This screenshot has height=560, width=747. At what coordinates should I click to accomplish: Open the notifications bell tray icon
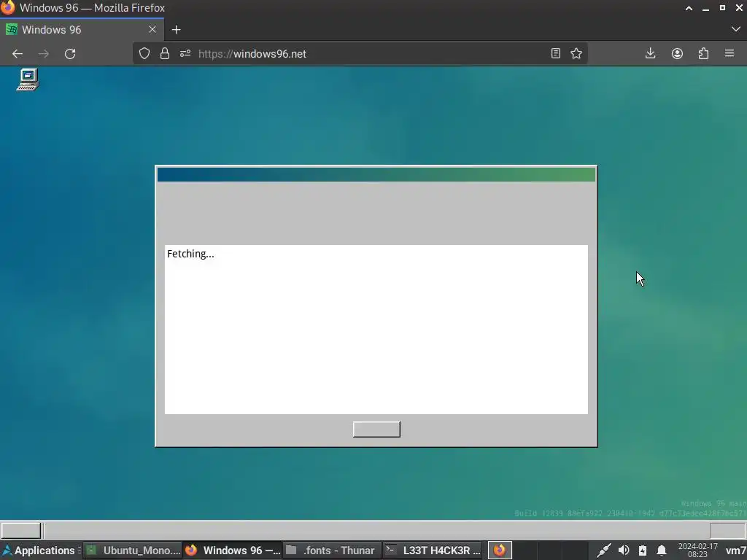(x=662, y=551)
